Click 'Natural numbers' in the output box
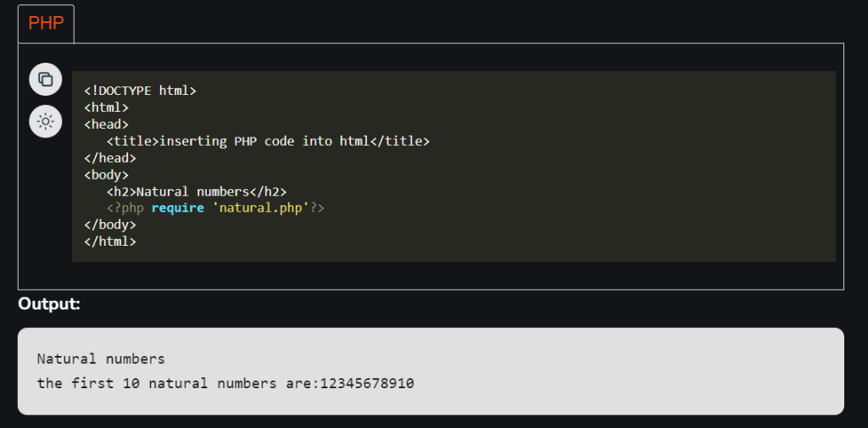The width and height of the screenshot is (868, 428). point(101,359)
